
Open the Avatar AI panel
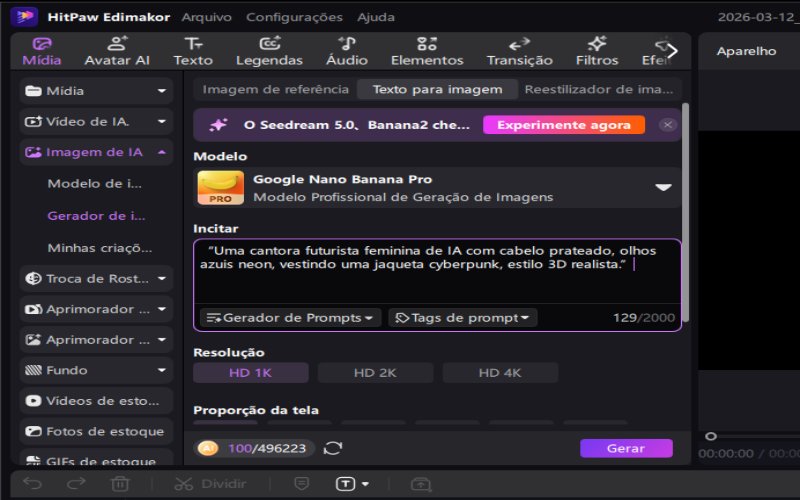(117, 50)
